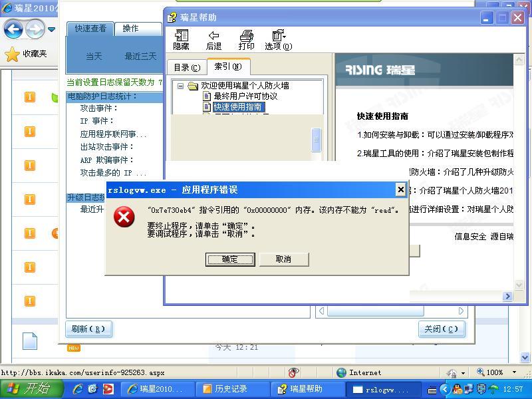
Task: Click the keyboard language bar icon in tray
Action: [432, 390]
